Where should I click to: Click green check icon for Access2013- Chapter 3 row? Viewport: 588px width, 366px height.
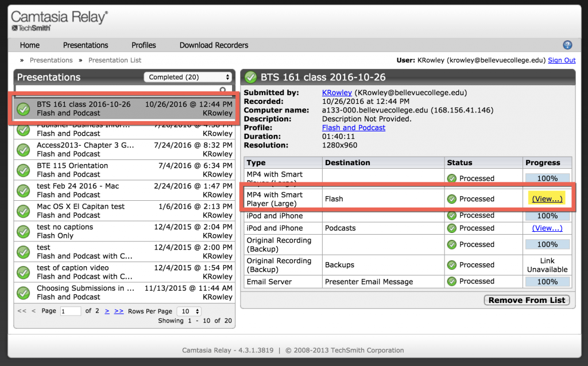[24, 150]
